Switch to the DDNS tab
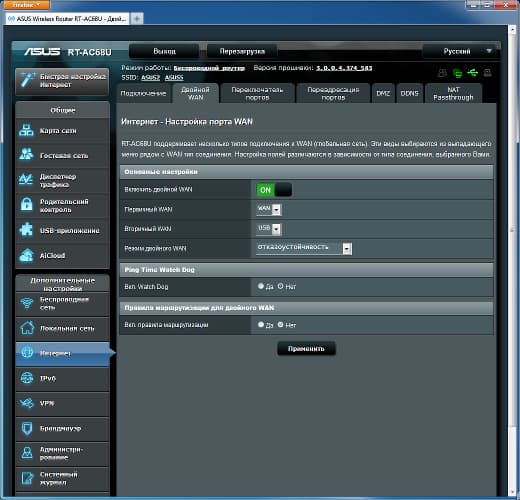The height and width of the screenshot is (500, 520). point(409,93)
